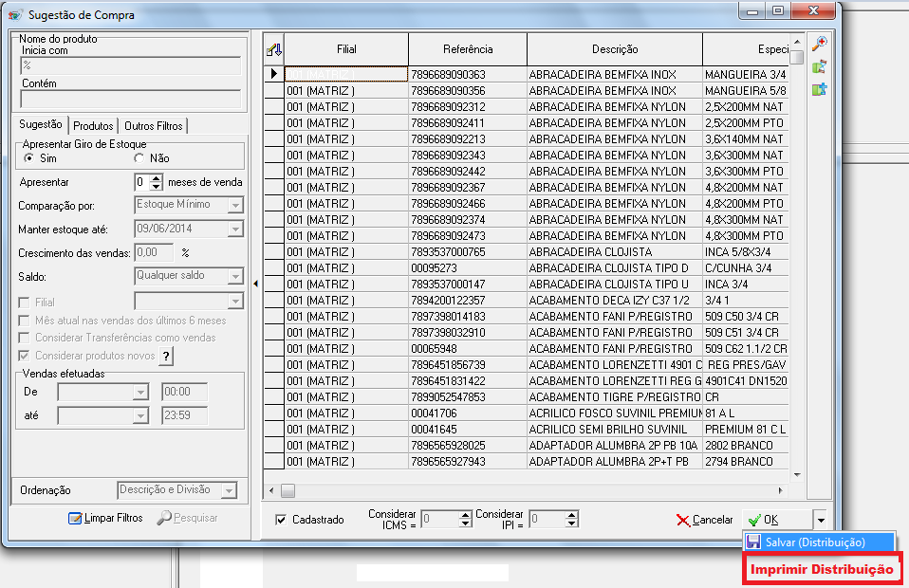909x588 pixels.
Task: Click the ACRILICO SEMI BRILHO SUVINIL cell
Action: [614, 430]
